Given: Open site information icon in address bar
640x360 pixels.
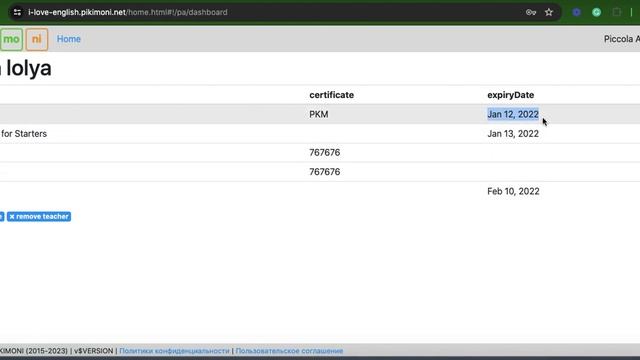Looking at the screenshot, I should pyautogui.click(x=17, y=12).
